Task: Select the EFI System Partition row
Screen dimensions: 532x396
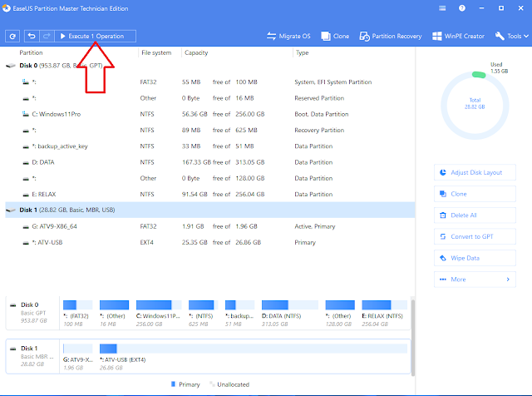Action: point(210,82)
